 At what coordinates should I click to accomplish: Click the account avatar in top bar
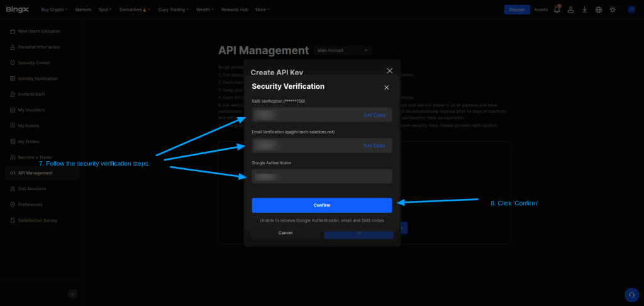click(631, 9)
